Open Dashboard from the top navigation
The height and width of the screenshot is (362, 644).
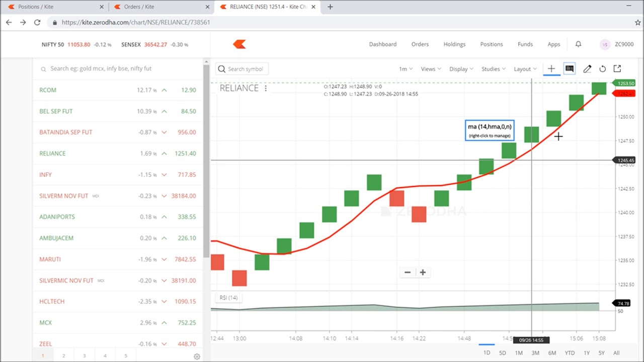pyautogui.click(x=383, y=44)
